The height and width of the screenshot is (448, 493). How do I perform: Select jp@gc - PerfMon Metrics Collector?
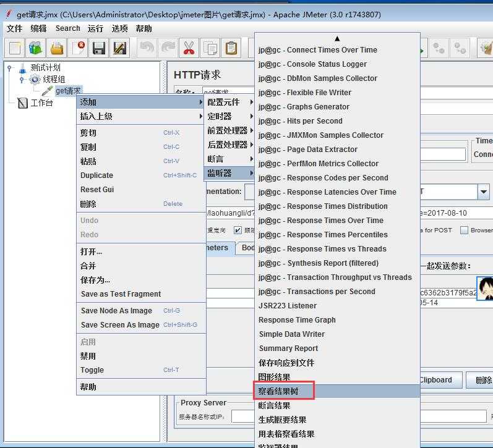337,164
